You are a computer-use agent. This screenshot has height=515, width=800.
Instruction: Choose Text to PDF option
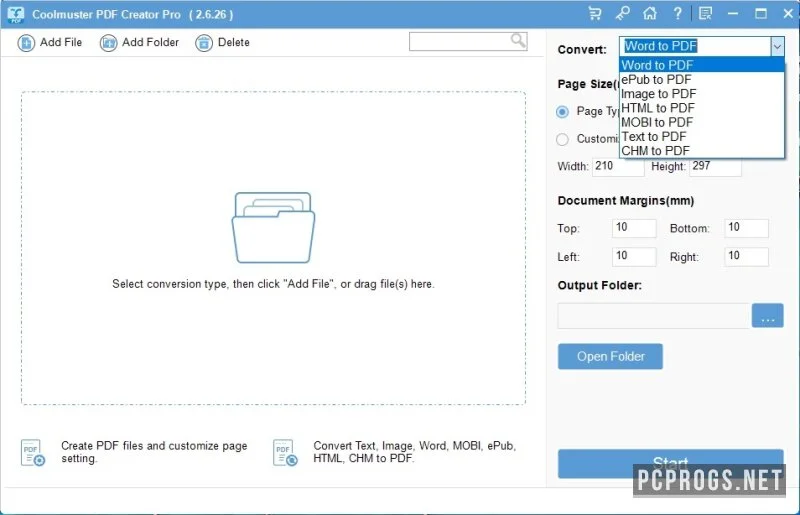[x=702, y=137]
